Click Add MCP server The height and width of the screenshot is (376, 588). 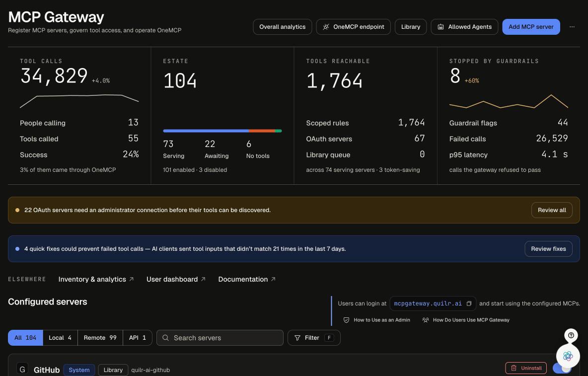(x=531, y=27)
